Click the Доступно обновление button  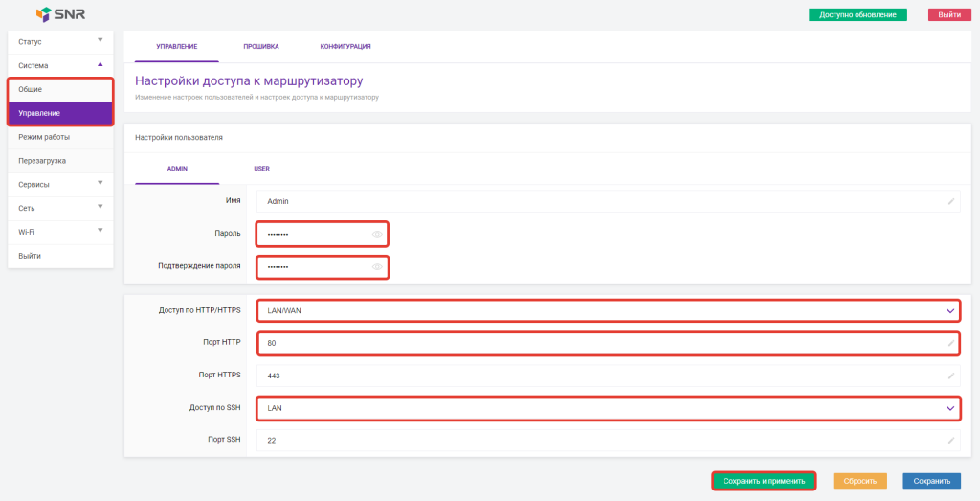857,14
